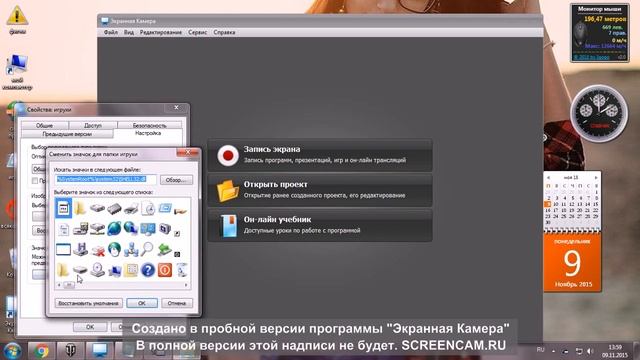Open World of Tanks taskbar icon

[71, 351]
